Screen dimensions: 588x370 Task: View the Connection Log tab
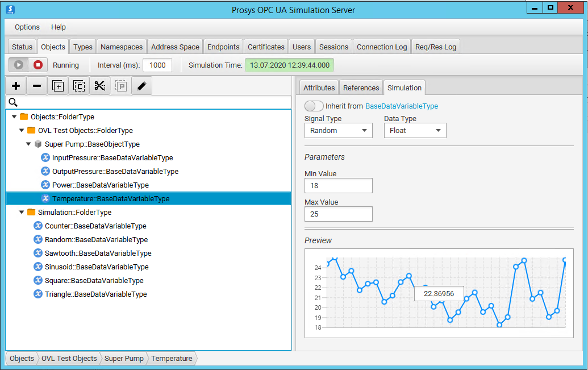tap(382, 47)
